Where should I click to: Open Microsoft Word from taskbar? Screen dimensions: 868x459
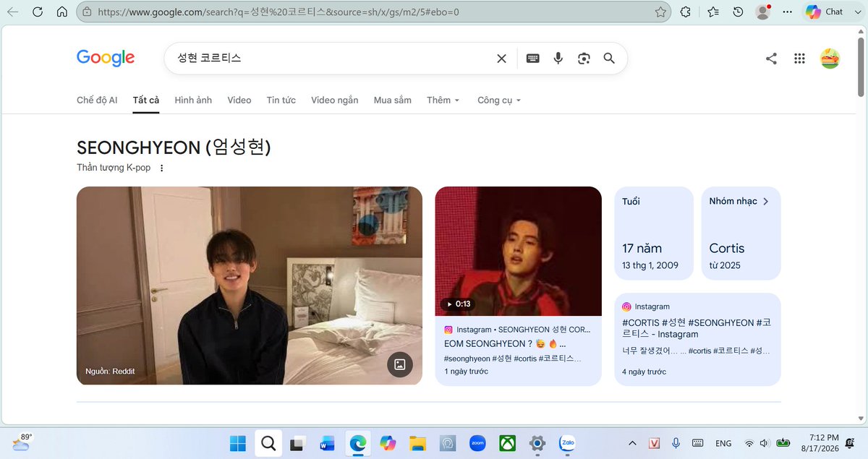[x=327, y=443]
